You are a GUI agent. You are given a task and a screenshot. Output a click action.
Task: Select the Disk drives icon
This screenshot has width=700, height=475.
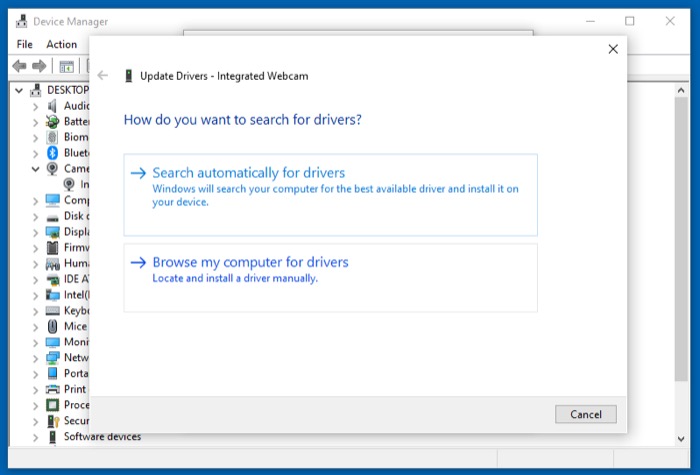coord(52,218)
